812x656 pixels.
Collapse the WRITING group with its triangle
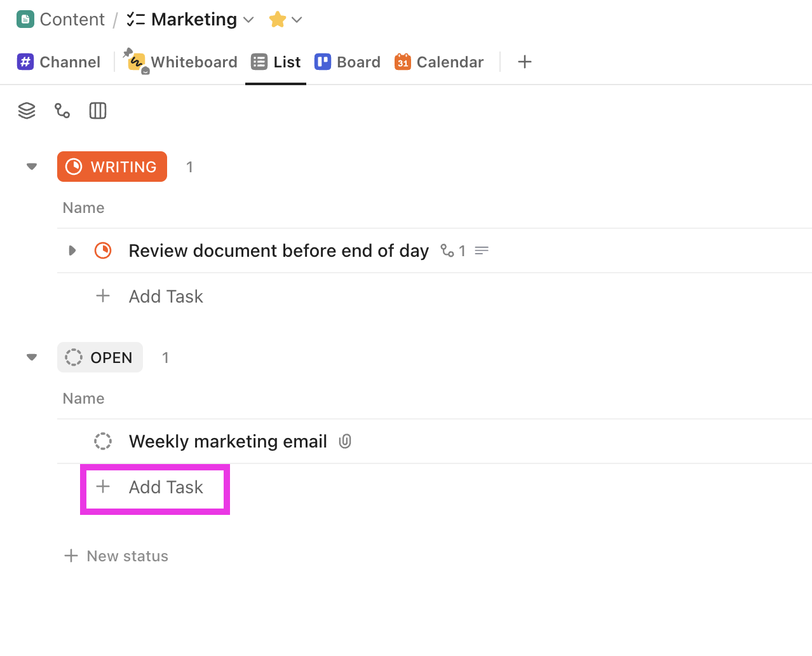[31, 167]
